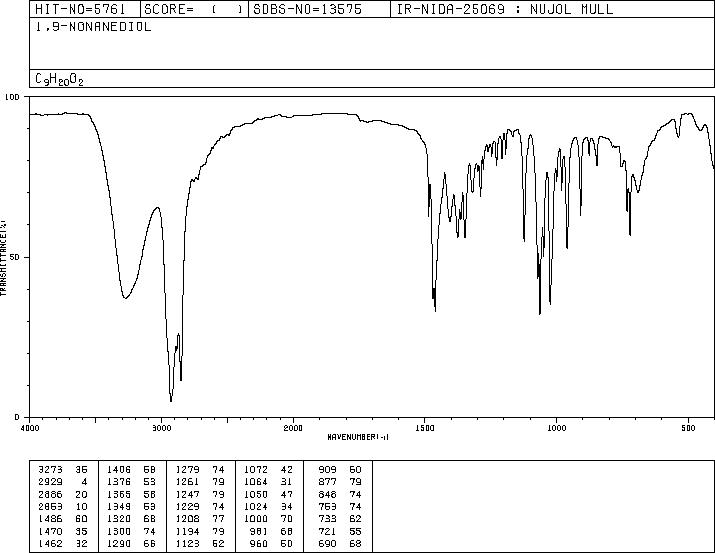Select the compound name 1,9-NONANEDIOL
715x553 pixels.
click(x=93, y=27)
